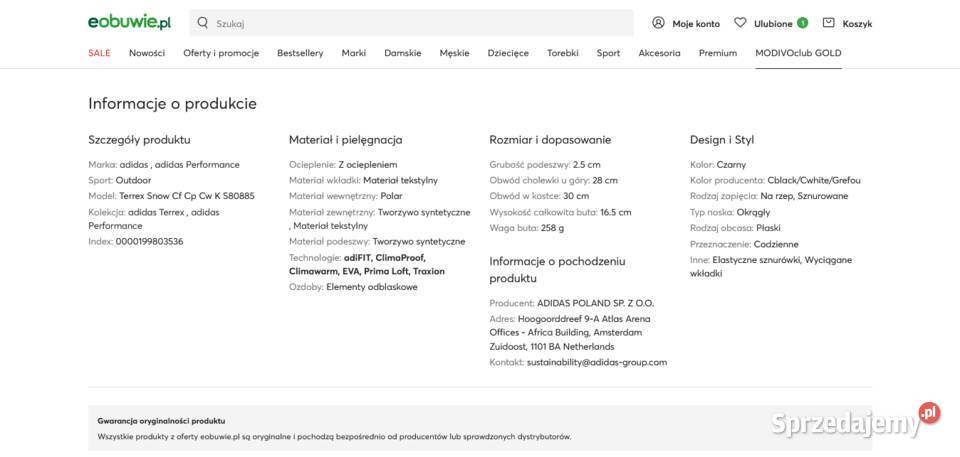
Task: Select the Torebki menu item
Action: pyautogui.click(x=563, y=53)
